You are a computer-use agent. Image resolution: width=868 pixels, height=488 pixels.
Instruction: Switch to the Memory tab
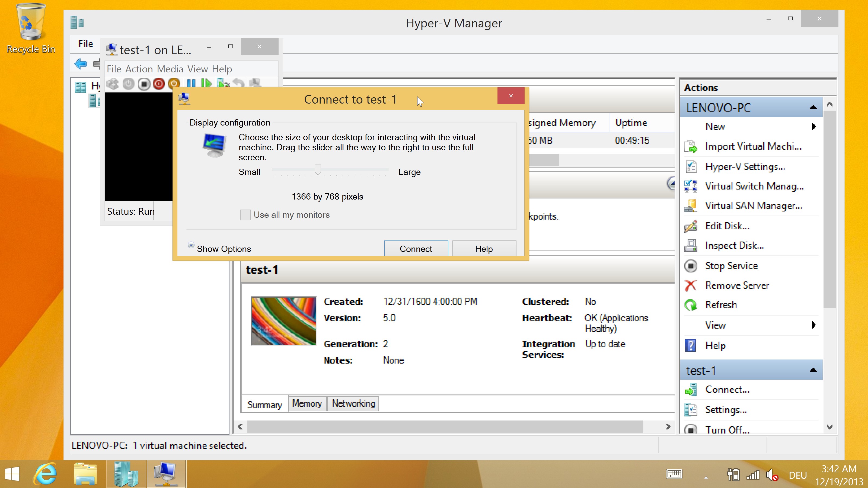[x=307, y=403]
